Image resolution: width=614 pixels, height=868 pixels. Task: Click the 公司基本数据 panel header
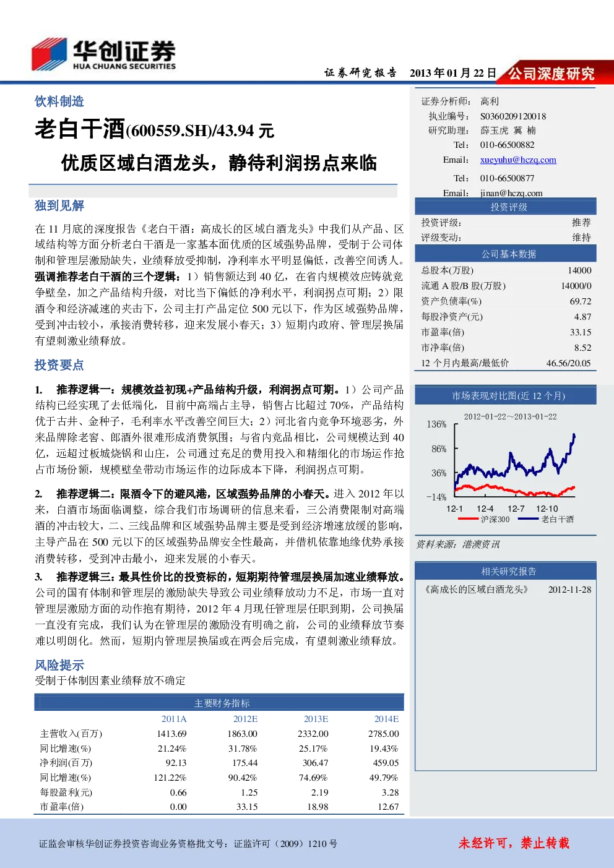pos(506,254)
